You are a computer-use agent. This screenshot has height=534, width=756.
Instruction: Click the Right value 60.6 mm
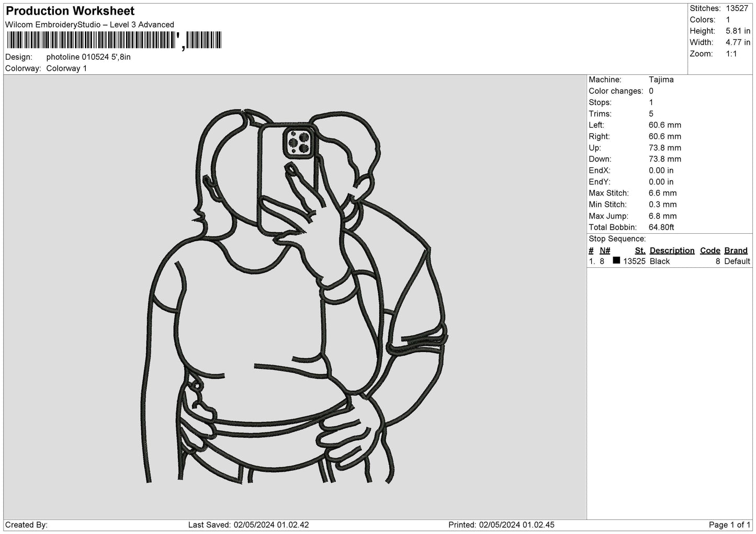click(x=665, y=137)
